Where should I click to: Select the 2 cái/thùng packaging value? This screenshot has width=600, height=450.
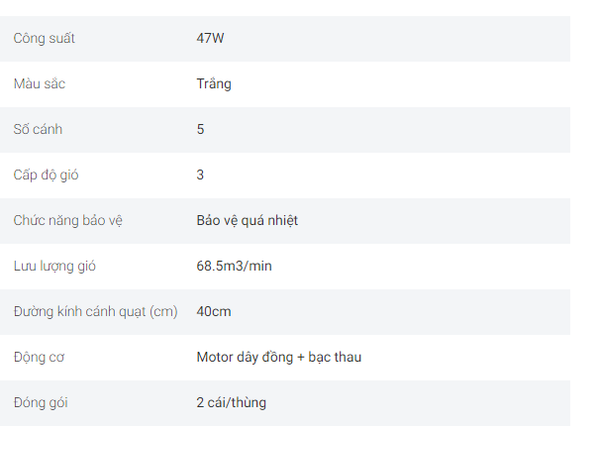coord(232,403)
